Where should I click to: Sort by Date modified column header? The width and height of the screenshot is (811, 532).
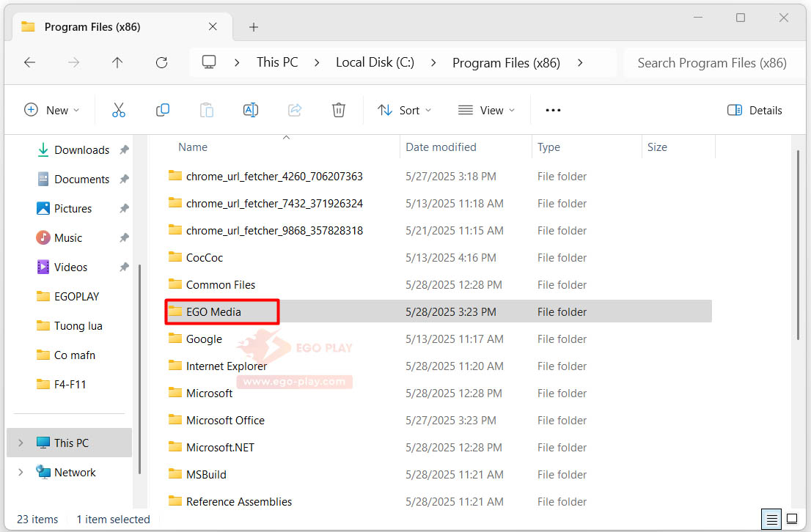pos(441,147)
